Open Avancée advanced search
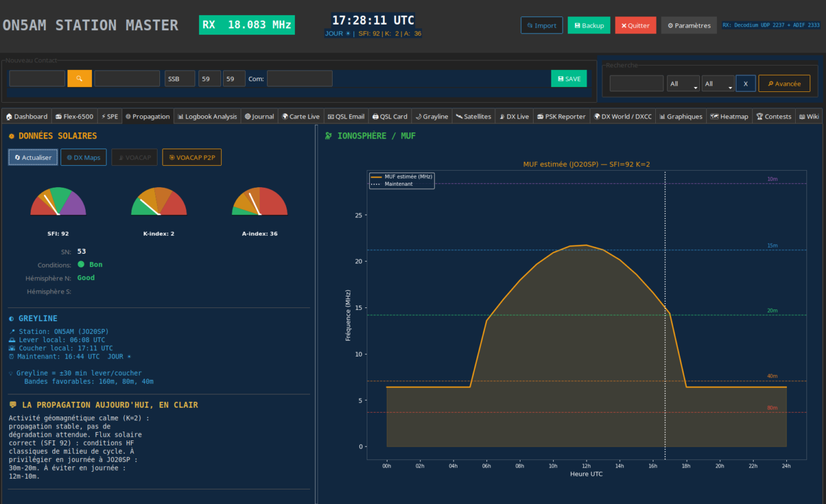This screenshot has width=826, height=504. [784, 83]
